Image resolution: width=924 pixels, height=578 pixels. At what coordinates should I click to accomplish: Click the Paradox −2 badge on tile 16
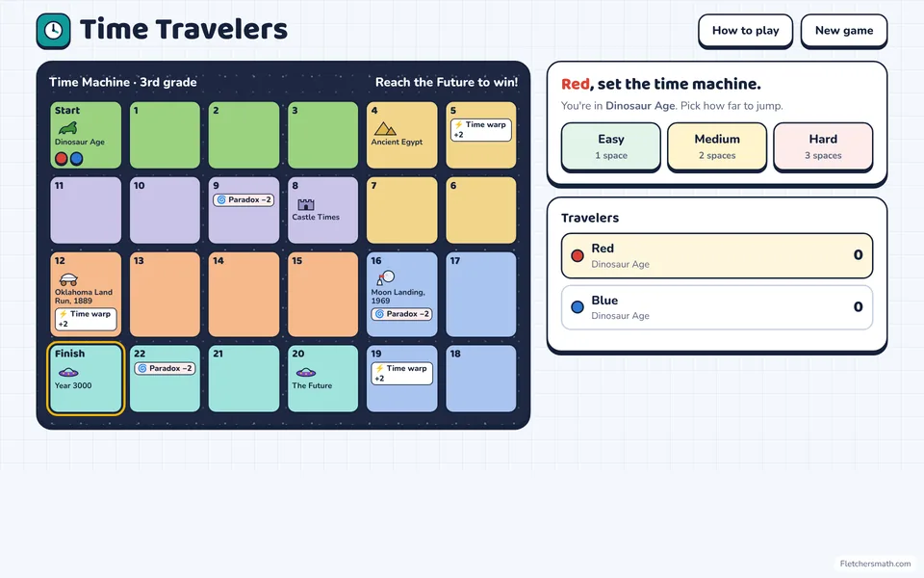(402, 314)
